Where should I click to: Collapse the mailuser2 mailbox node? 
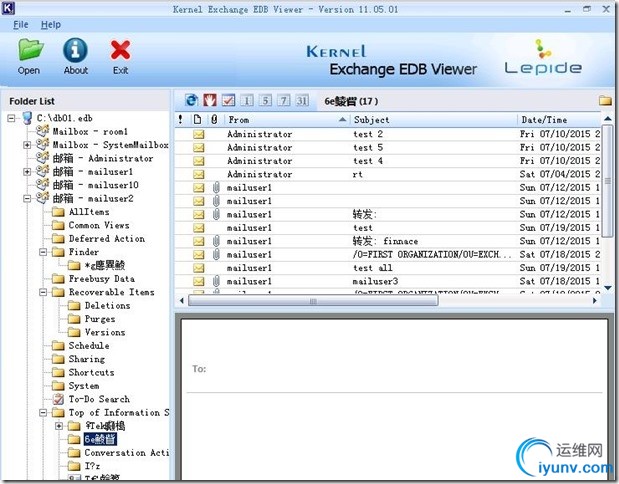coord(27,199)
